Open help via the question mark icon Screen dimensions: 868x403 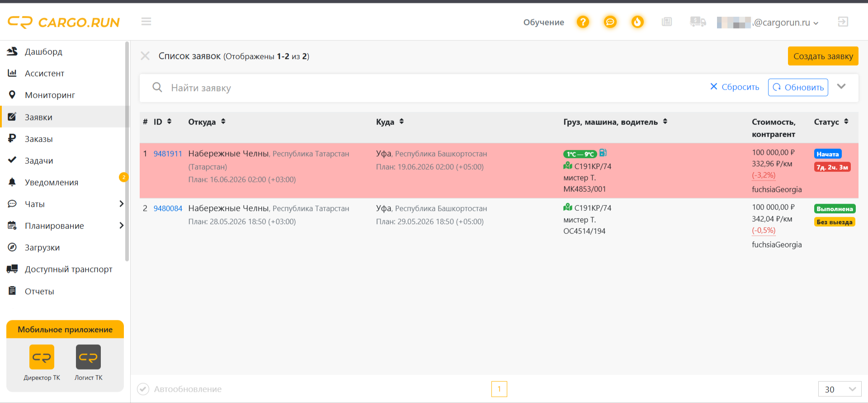coord(583,22)
